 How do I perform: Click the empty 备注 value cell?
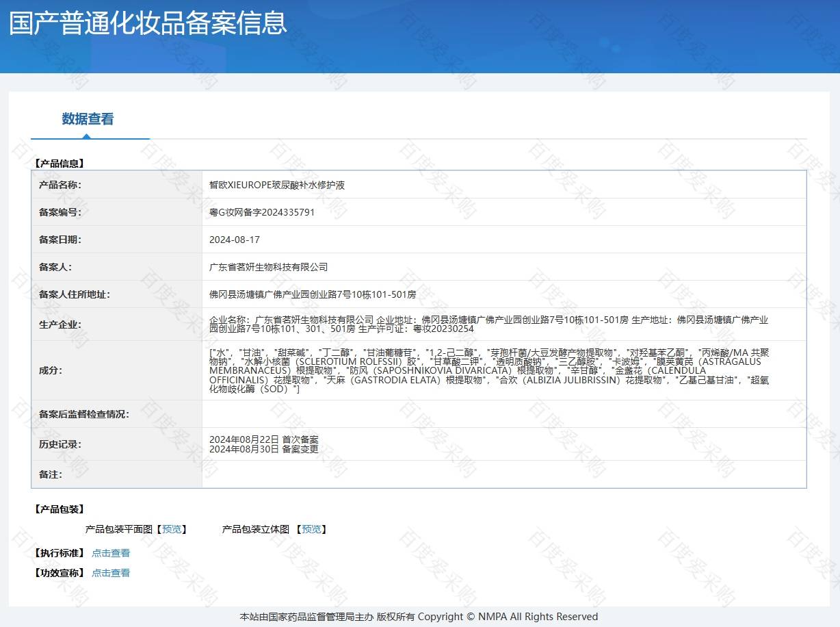(x=503, y=474)
